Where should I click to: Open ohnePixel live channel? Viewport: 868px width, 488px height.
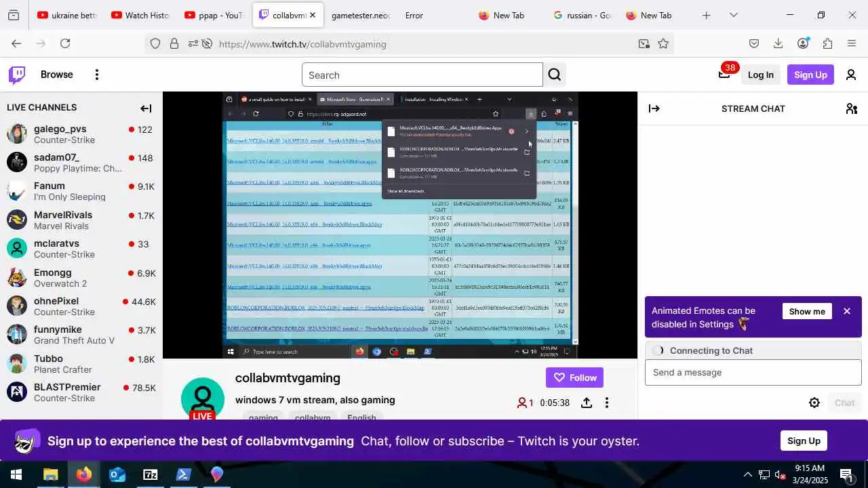click(81, 306)
